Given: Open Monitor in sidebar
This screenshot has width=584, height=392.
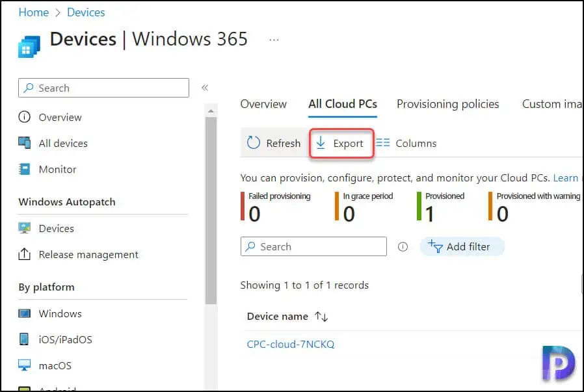Looking at the screenshot, I should pos(57,170).
